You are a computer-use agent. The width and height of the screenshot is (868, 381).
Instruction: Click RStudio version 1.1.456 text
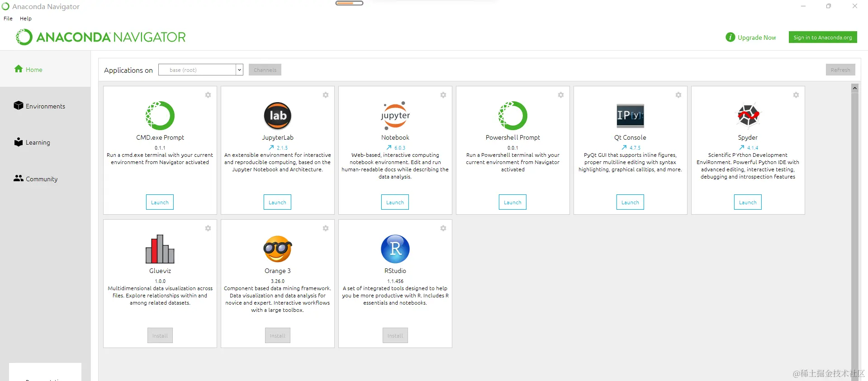pos(395,281)
